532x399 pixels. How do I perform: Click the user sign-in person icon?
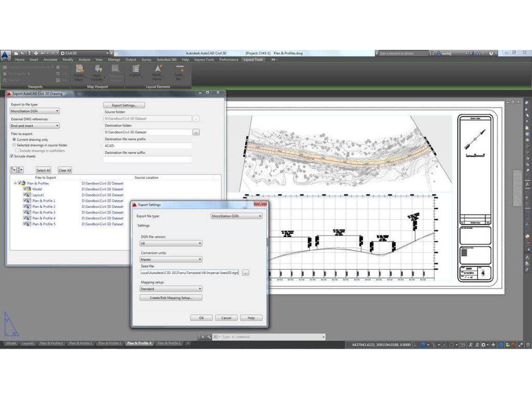tap(438, 54)
